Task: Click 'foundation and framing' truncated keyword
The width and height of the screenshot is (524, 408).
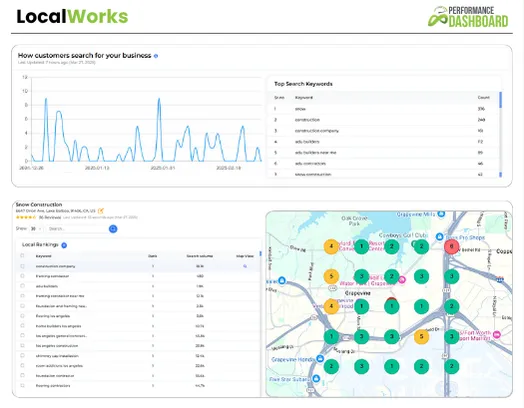Action: 61,306
